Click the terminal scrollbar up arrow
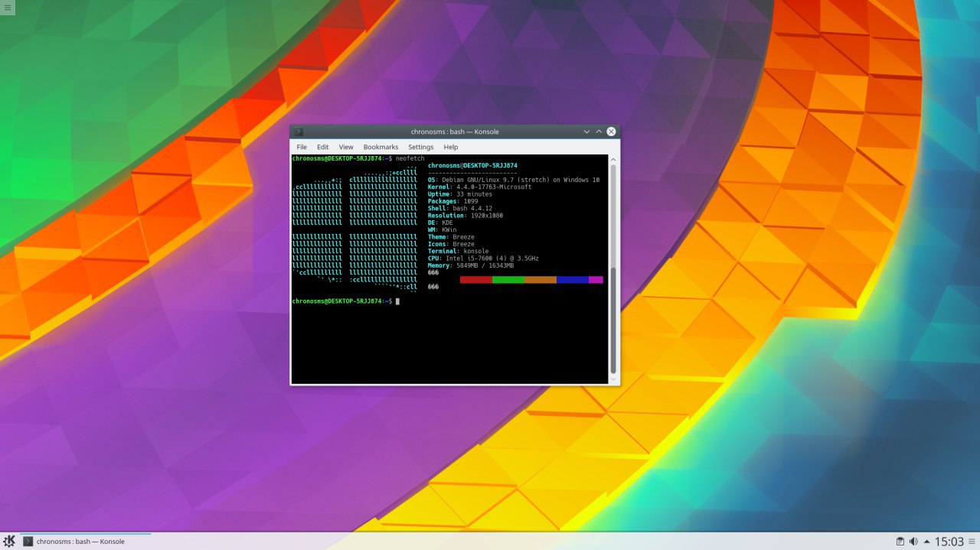This screenshot has width=980, height=550. pyautogui.click(x=612, y=159)
